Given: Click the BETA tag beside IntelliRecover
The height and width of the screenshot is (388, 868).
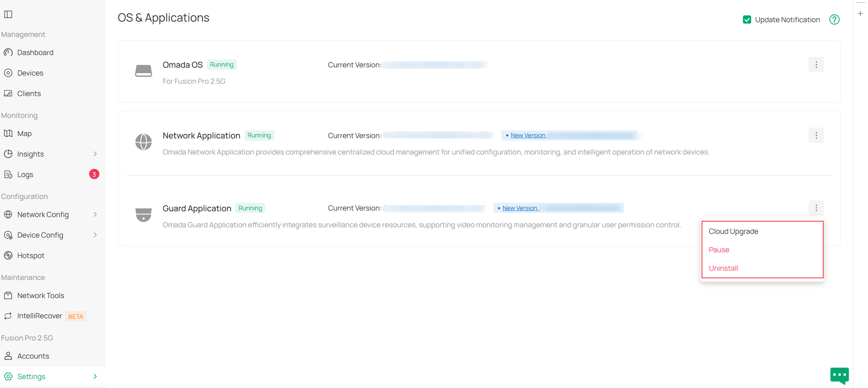Looking at the screenshot, I should point(75,316).
